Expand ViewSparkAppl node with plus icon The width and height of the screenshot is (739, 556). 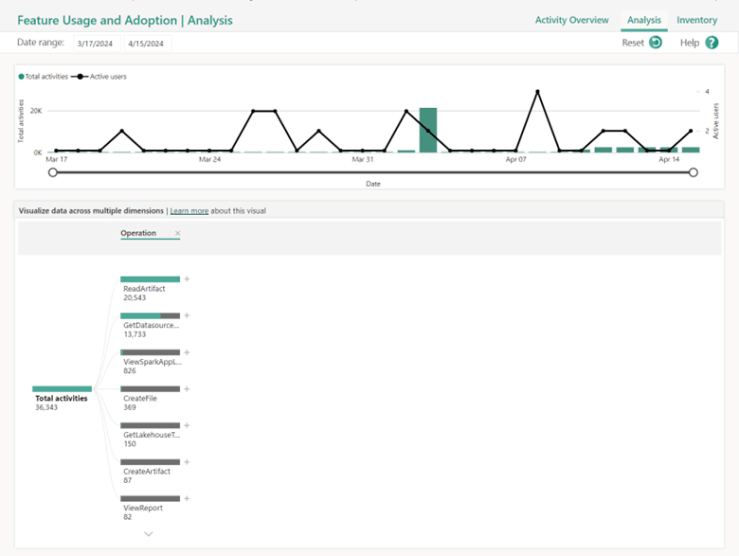pyautogui.click(x=187, y=352)
